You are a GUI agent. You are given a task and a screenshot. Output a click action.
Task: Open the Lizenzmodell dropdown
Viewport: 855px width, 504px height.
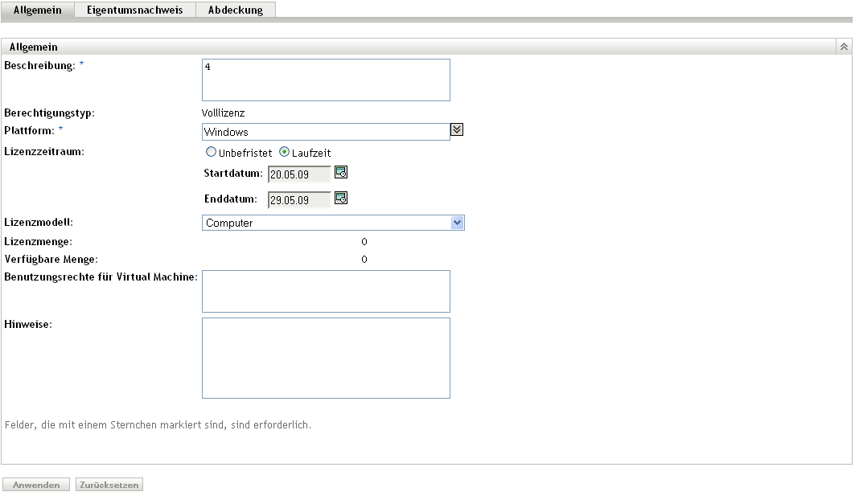(333, 223)
